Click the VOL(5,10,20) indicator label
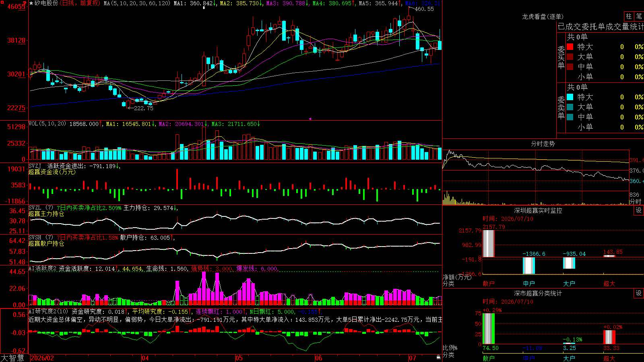Viewport: 644px width, 362px height. coord(47,124)
